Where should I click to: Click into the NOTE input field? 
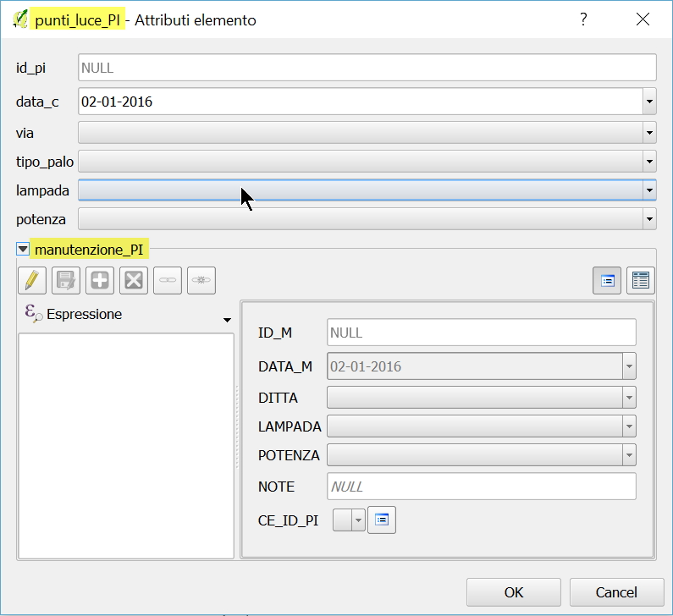(x=480, y=487)
